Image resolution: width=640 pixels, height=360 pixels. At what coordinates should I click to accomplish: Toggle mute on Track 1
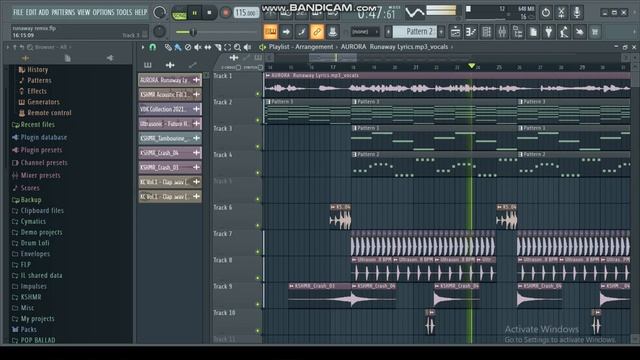tap(258, 94)
